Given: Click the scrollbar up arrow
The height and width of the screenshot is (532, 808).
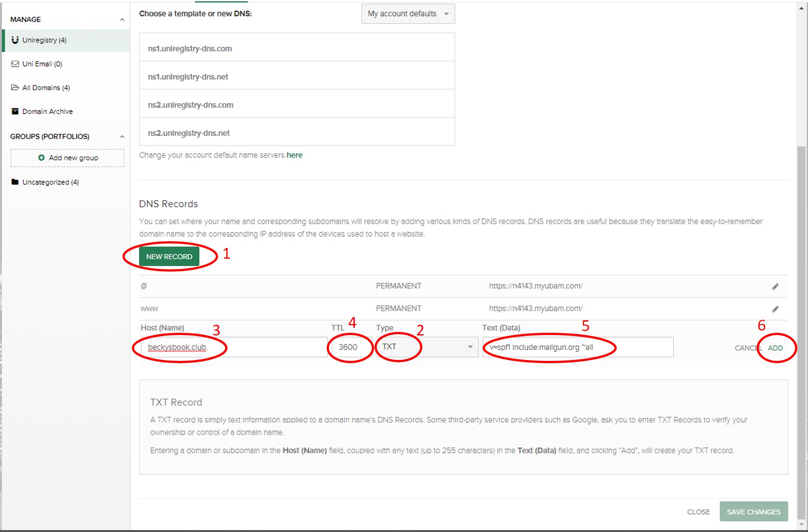Looking at the screenshot, I should pos(801,8).
